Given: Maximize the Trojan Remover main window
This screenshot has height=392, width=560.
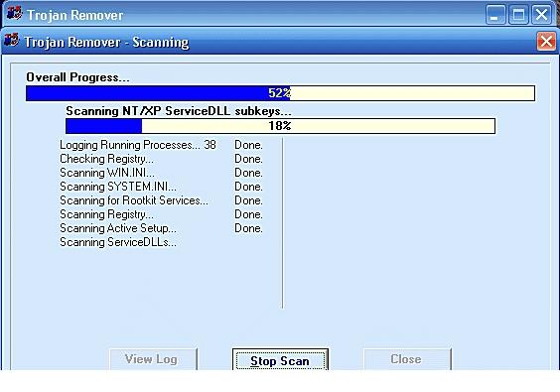Looking at the screenshot, I should tap(518, 15).
